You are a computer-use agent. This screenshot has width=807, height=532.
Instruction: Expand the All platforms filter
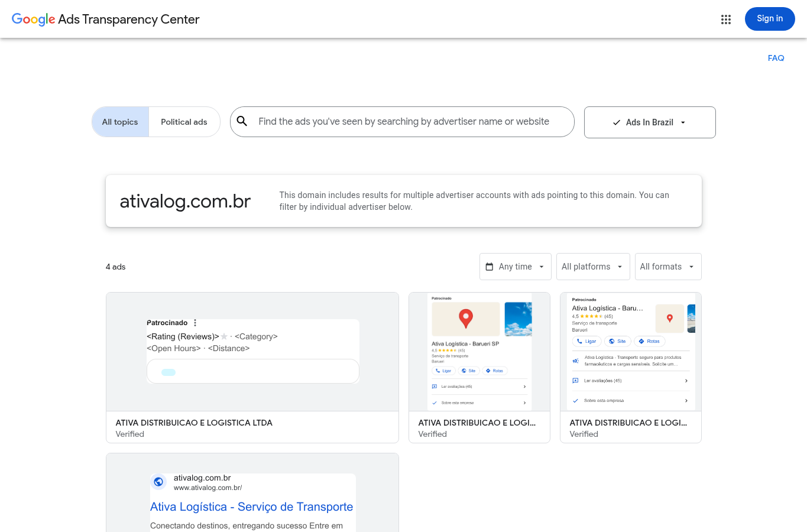(593, 267)
